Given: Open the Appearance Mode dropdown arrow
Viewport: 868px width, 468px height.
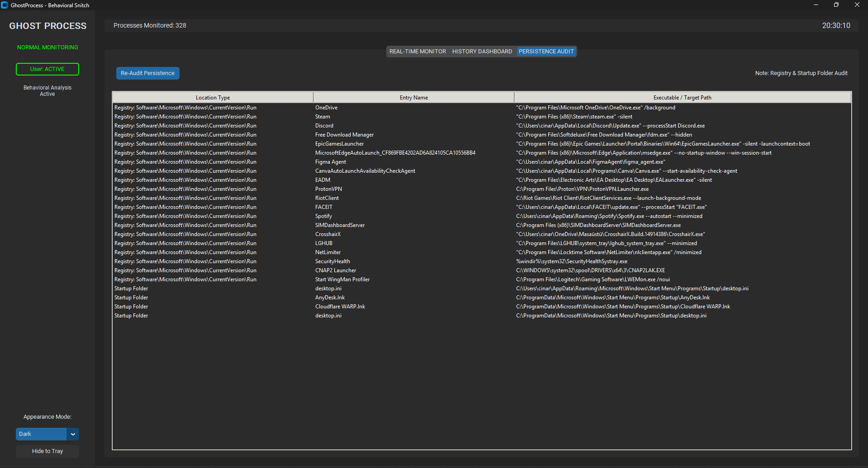Looking at the screenshot, I should 73,434.
